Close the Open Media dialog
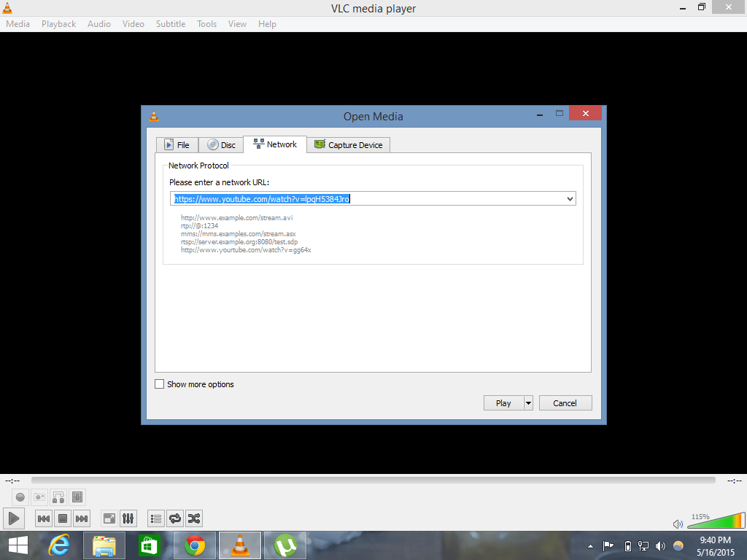Viewport: 747px width, 560px height. tap(586, 113)
